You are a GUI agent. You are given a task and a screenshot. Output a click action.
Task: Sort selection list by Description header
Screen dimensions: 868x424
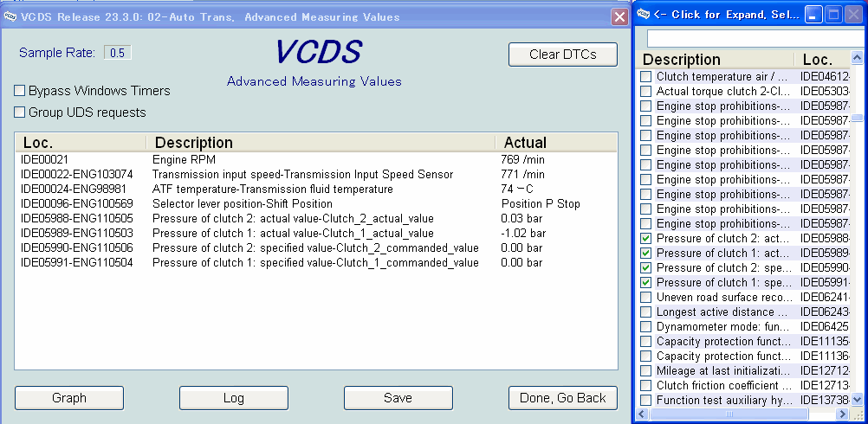716,60
